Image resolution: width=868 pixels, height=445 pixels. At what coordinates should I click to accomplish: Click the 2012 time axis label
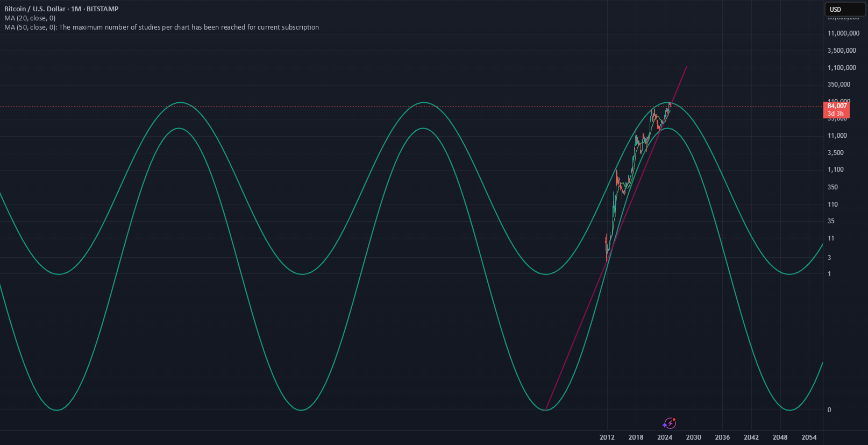pos(607,437)
